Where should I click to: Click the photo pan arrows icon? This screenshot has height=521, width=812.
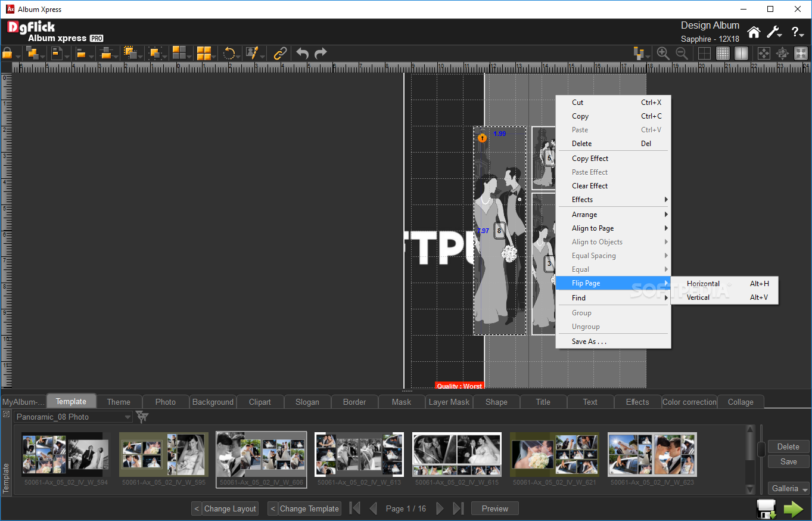[x=782, y=54]
